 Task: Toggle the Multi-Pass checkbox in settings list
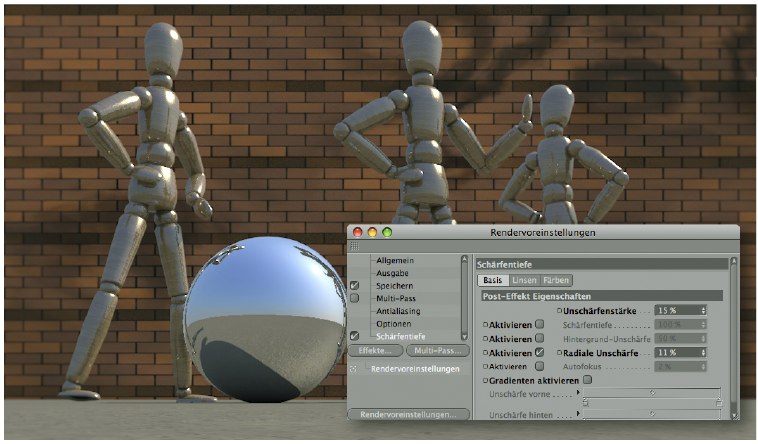pos(354,298)
